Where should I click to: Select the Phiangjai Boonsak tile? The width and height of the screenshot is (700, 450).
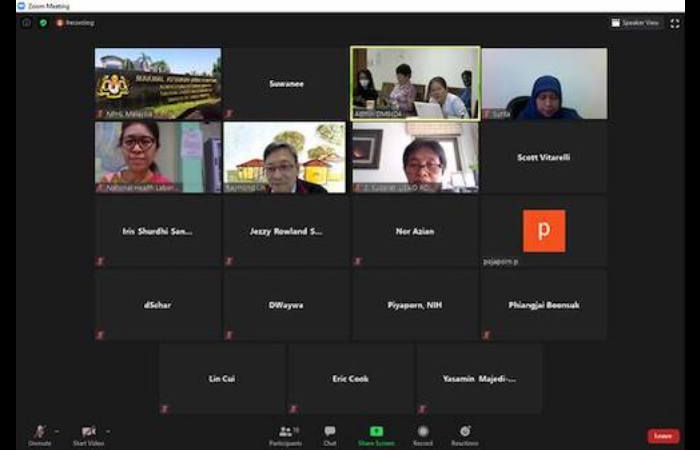pyautogui.click(x=544, y=305)
